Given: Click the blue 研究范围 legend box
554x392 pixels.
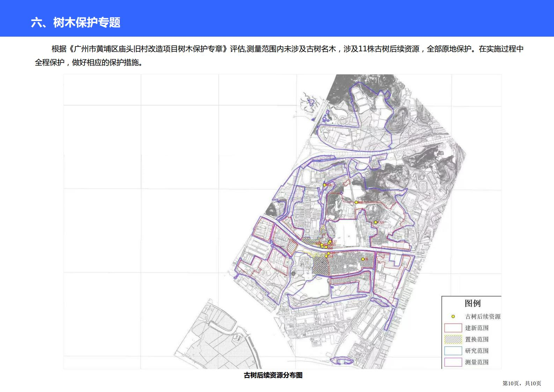Looking at the screenshot, I should (x=453, y=351).
